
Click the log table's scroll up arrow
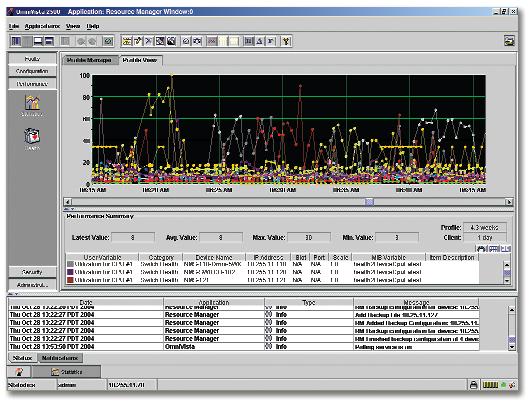point(512,309)
